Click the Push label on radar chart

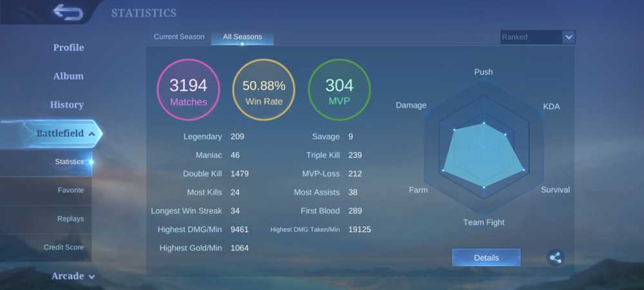point(484,72)
